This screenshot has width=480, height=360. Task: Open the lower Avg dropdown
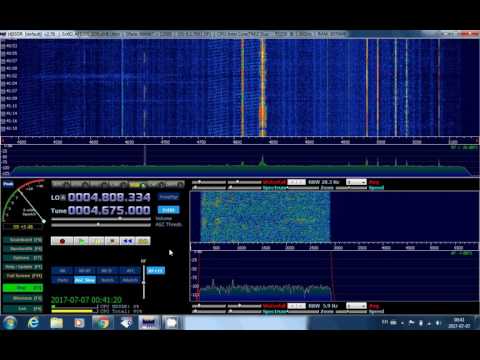356,306
